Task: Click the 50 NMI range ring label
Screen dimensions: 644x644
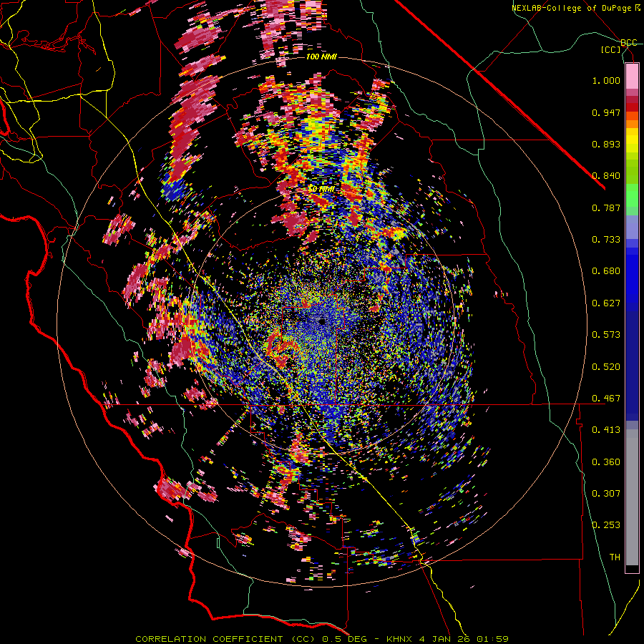Action: pyautogui.click(x=321, y=189)
